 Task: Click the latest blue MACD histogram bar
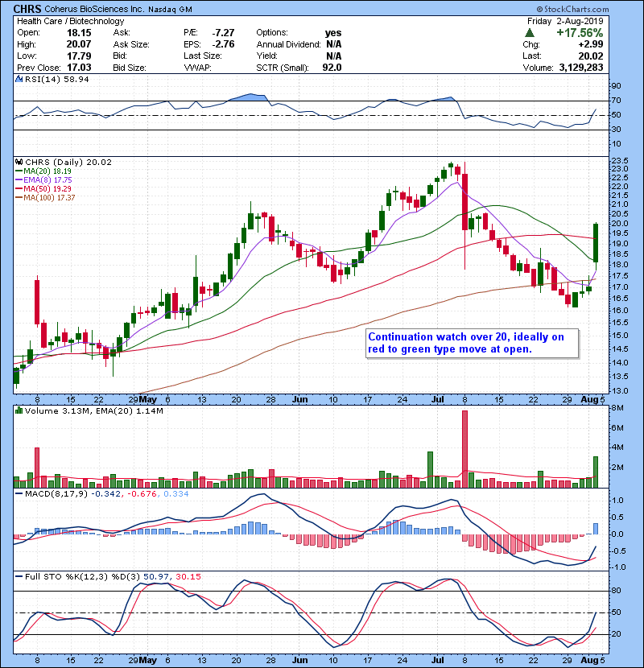click(596, 529)
